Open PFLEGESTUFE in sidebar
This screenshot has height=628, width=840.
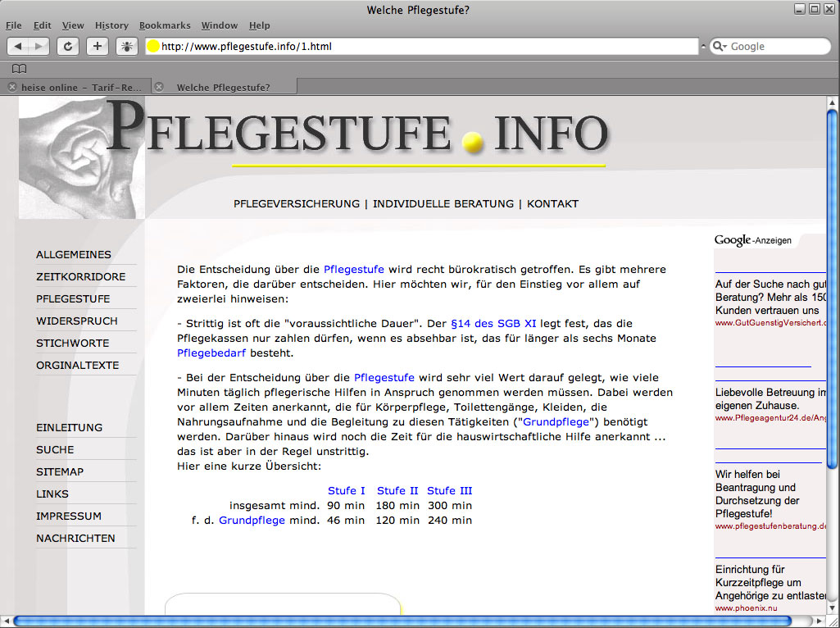click(73, 298)
